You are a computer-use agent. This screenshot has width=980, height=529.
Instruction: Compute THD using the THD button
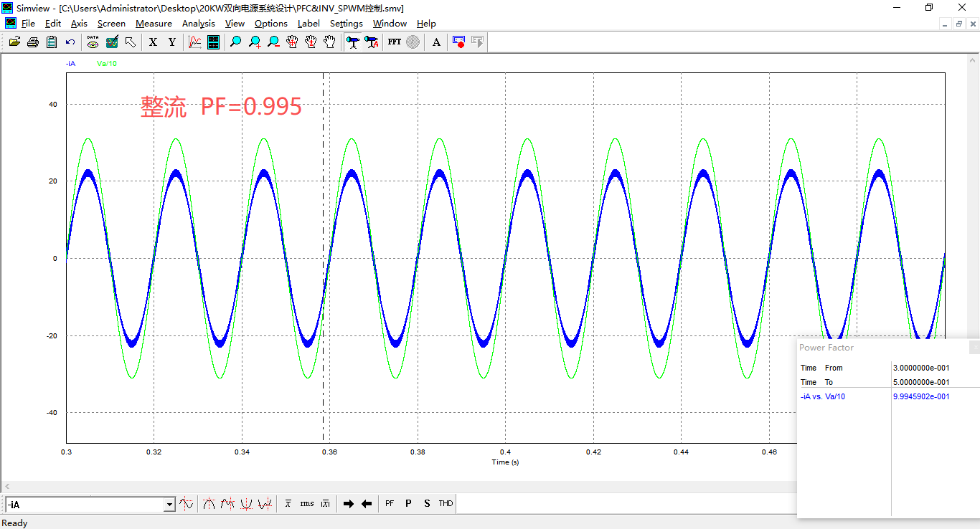[x=446, y=504]
